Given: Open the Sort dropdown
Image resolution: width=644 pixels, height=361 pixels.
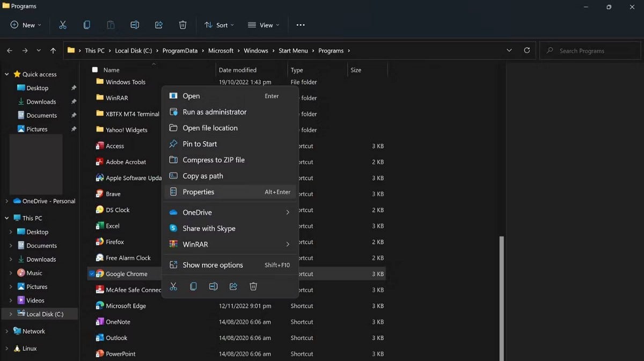Looking at the screenshot, I should pos(219,25).
